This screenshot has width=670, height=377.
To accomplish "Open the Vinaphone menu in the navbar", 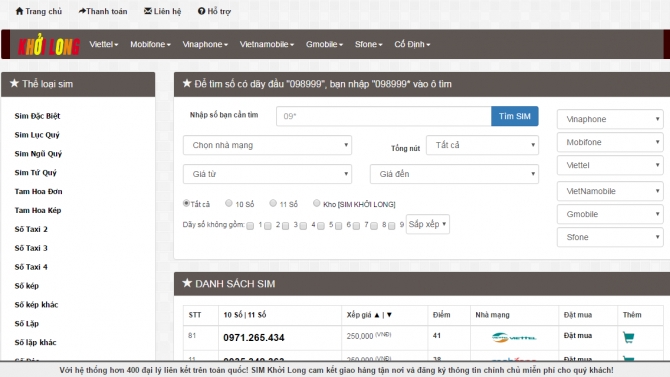I will [x=205, y=44].
